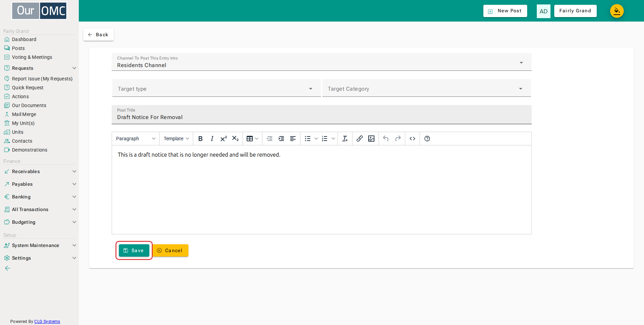Image resolution: width=644 pixels, height=325 pixels.
Task: Click into the Post Title field
Action: coord(321,115)
